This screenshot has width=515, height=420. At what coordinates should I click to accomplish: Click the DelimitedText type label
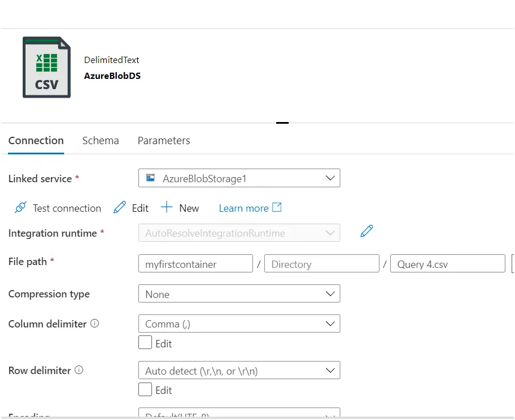[x=112, y=60]
